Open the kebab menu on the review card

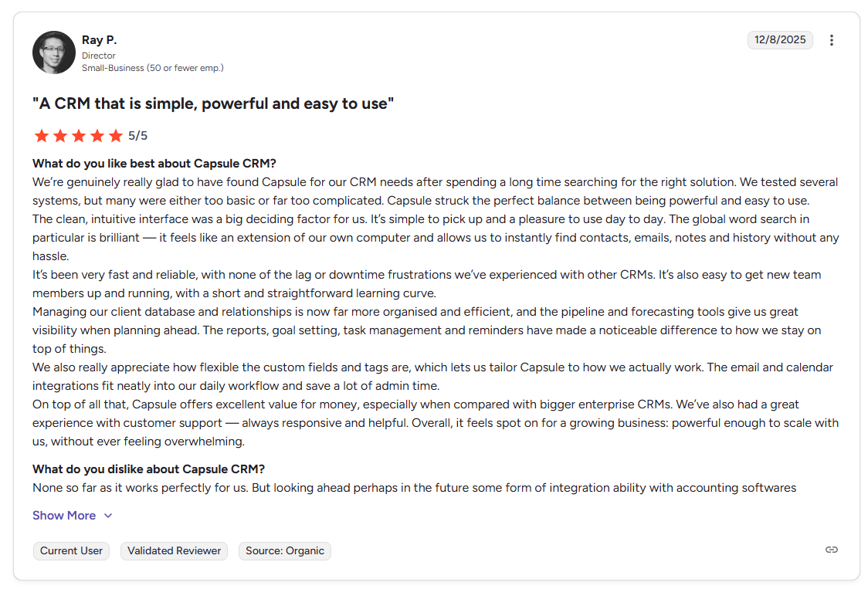pyautogui.click(x=832, y=39)
